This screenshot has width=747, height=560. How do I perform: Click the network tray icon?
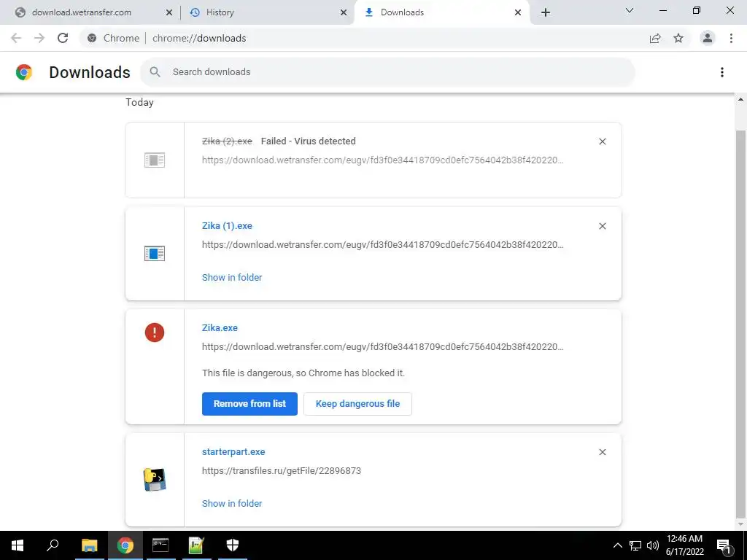point(635,545)
